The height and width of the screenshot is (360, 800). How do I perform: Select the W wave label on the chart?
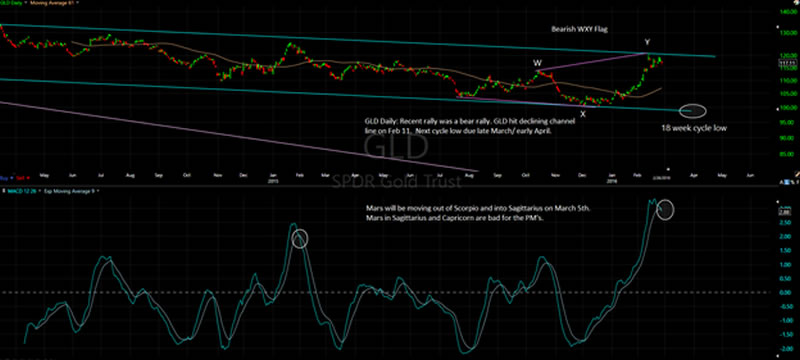point(538,63)
